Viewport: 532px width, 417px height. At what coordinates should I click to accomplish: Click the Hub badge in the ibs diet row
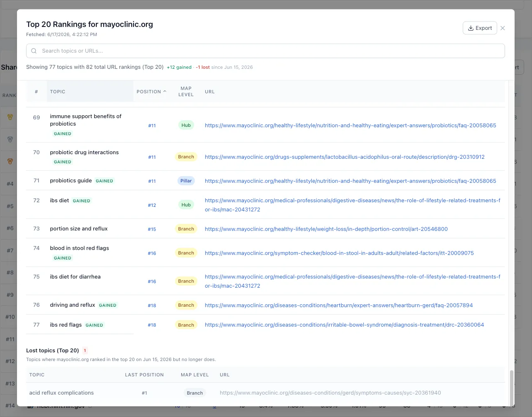[186, 205]
